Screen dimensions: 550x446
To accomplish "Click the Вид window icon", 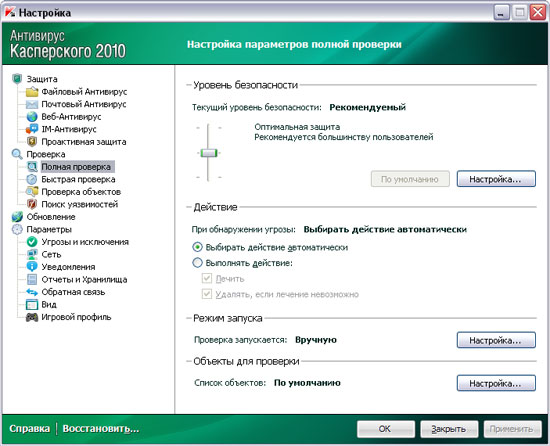I will [x=32, y=304].
